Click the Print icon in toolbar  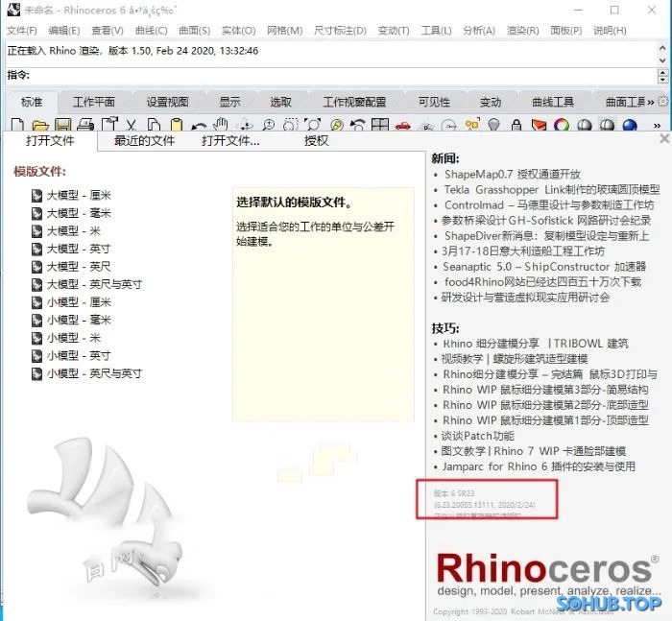click(x=85, y=125)
